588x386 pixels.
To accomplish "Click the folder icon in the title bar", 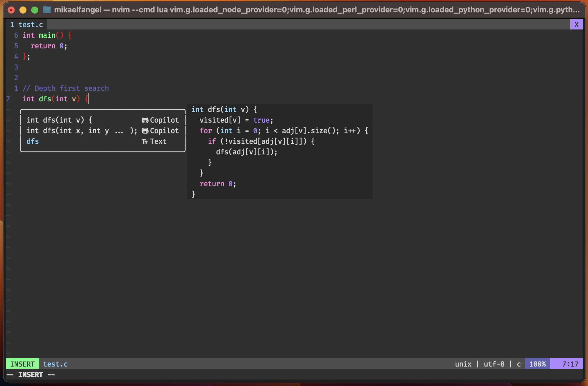I will tap(46, 10).
